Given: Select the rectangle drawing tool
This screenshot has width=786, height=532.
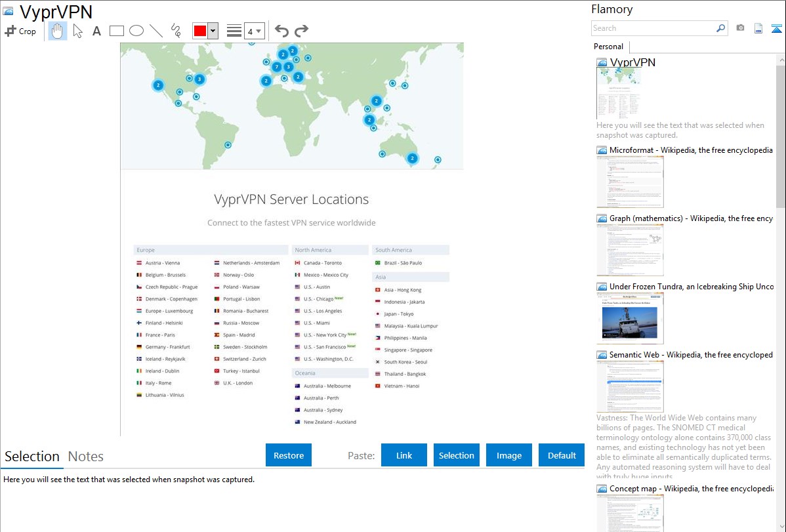Looking at the screenshot, I should coord(116,31).
